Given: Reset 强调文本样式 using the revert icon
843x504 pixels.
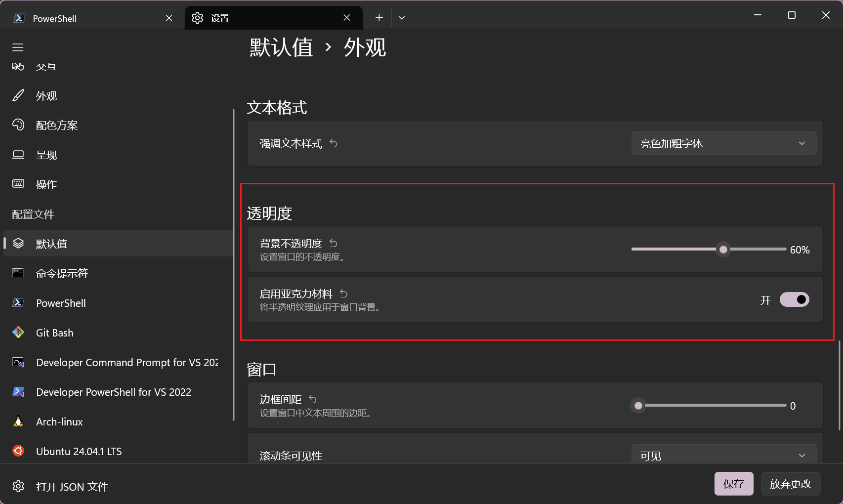Looking at the screenshot, I should (334, 143).
